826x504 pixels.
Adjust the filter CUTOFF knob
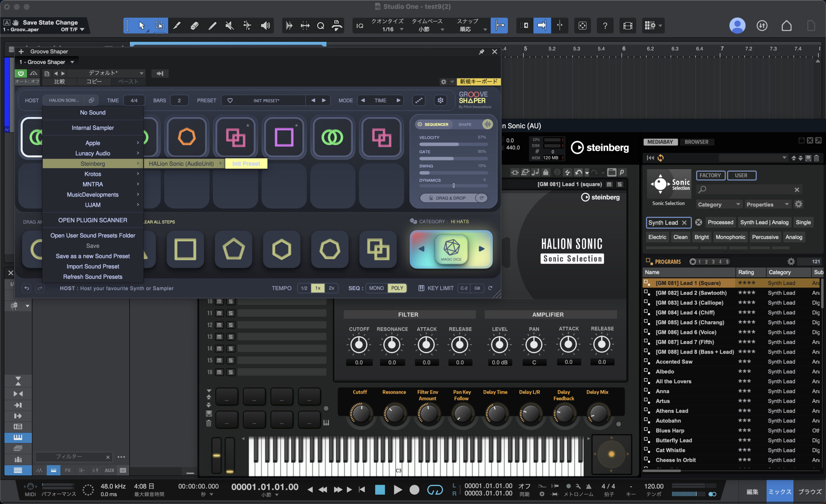tap(359, 345)
